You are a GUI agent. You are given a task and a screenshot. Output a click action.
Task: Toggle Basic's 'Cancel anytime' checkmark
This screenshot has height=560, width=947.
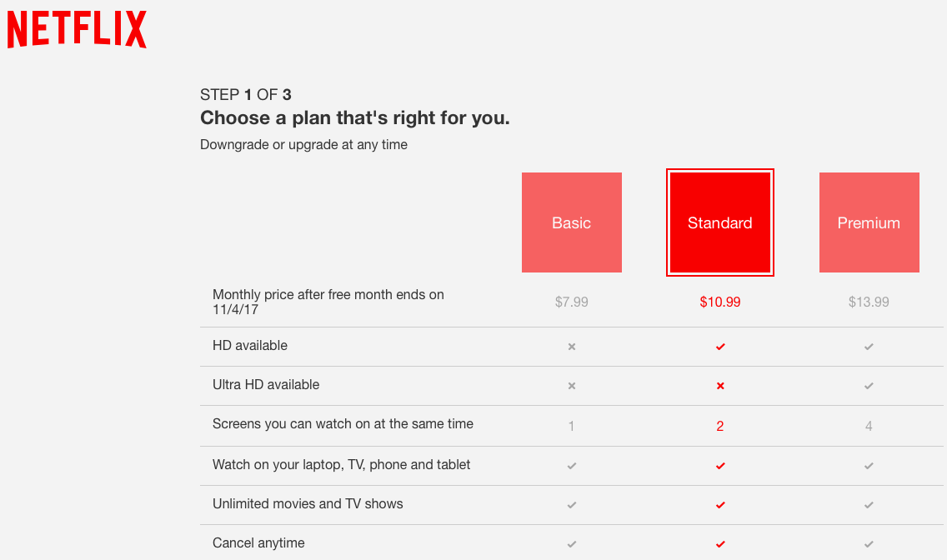click(571, 542)
